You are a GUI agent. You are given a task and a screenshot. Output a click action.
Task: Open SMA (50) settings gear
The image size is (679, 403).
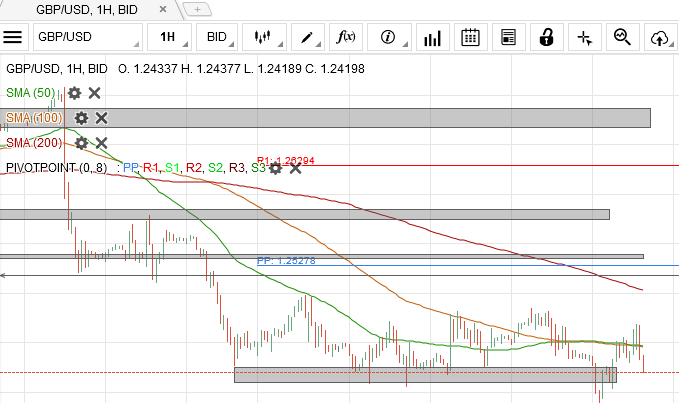[x=74, y=93]
